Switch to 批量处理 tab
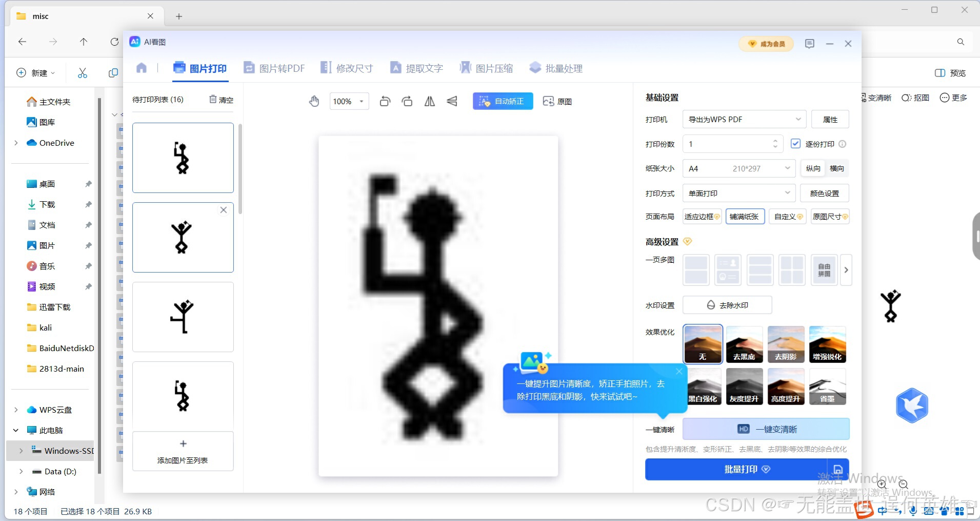980x521 pixels. [x=556, y=68]
